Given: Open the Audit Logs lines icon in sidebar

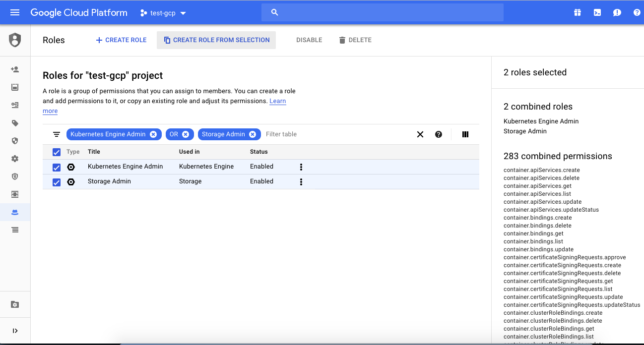Looking at the screenshot, I should [15, 230].
